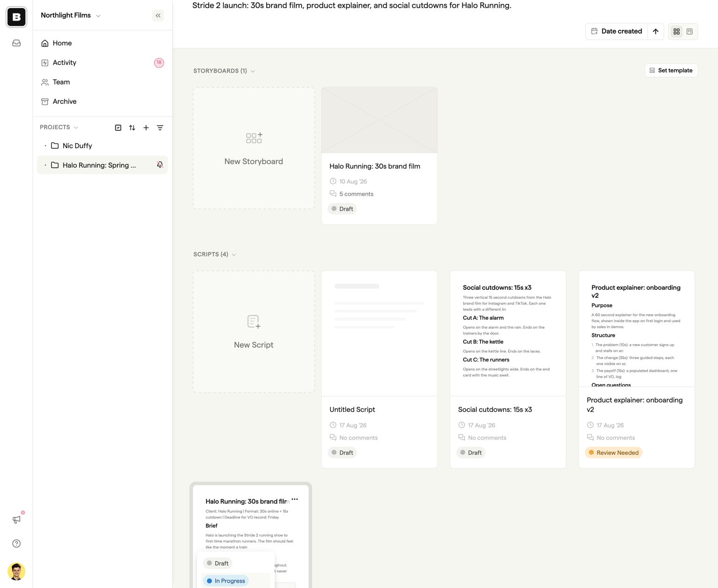Open Product explainer script preview thumbnail
The height and width of the screenshot is (588, 718).
coord(637,329)
